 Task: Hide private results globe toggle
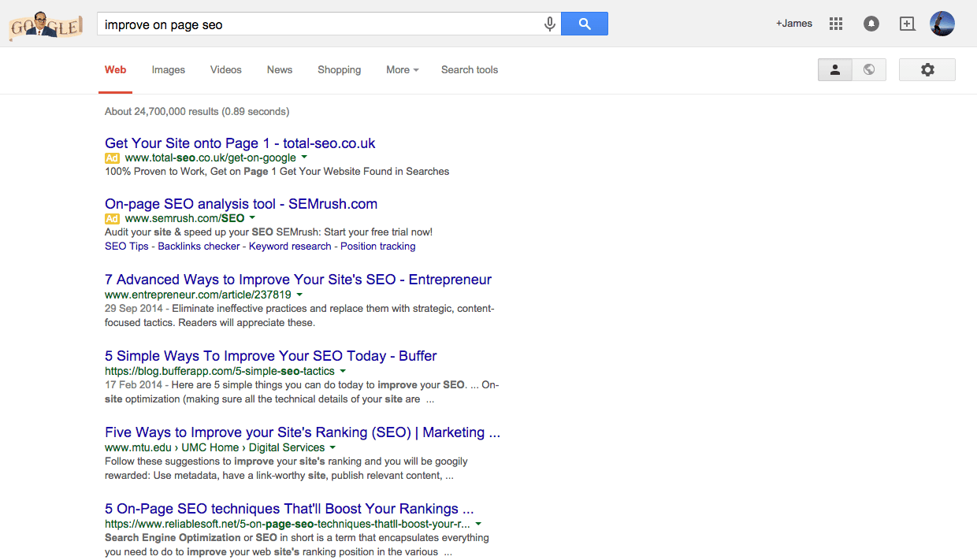coord(869,69)
